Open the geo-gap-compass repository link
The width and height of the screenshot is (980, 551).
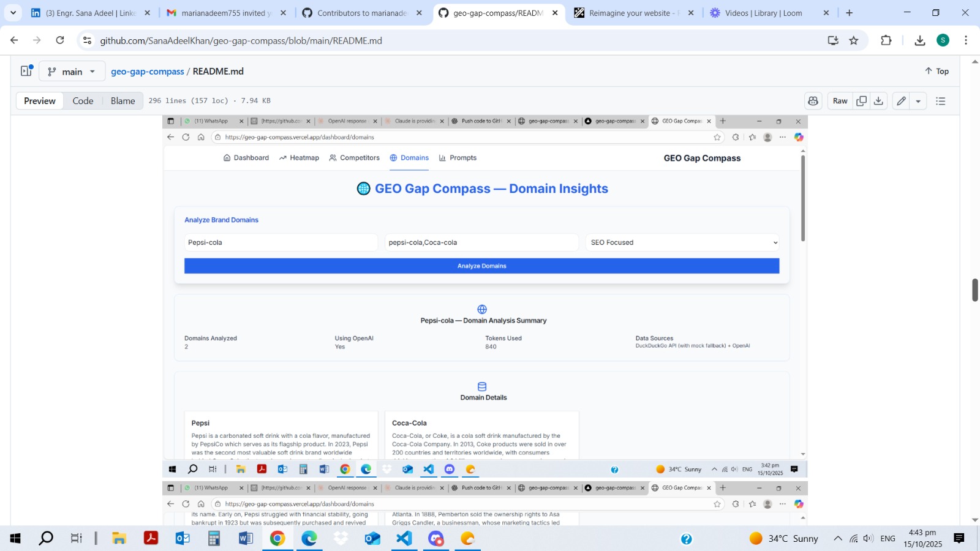pos(148,72)
